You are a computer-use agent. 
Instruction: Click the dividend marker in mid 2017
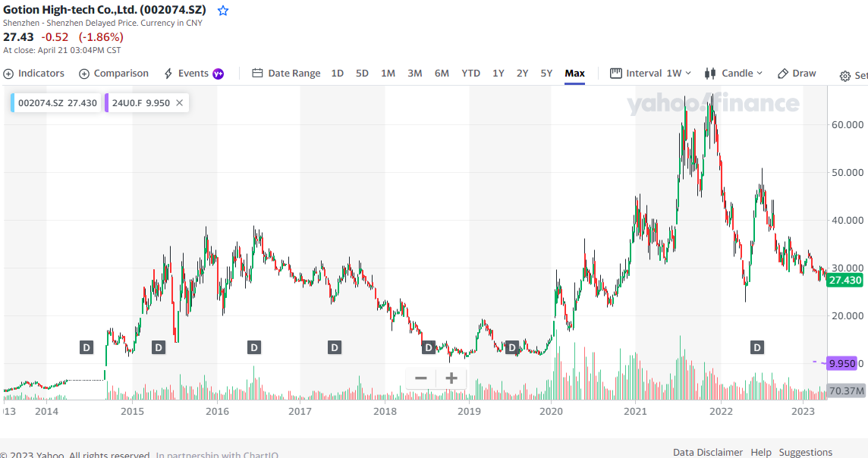[334, 347]
